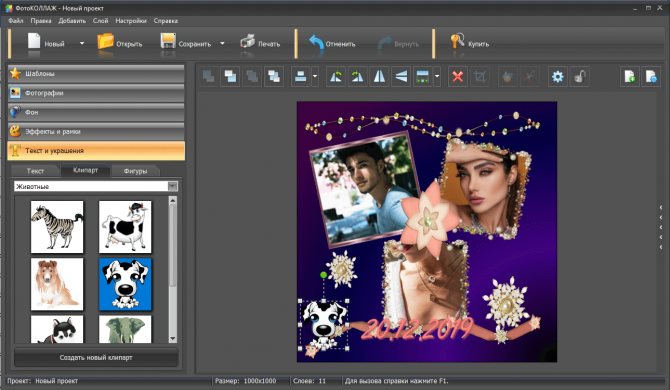This screenshot has height=390, width=670.
Task: Expand the Шаблоны panel
Action: tap(96, 73)
